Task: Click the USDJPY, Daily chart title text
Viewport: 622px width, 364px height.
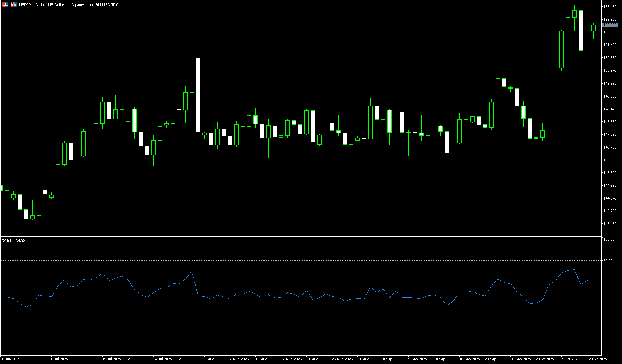Action: [68, 4]
